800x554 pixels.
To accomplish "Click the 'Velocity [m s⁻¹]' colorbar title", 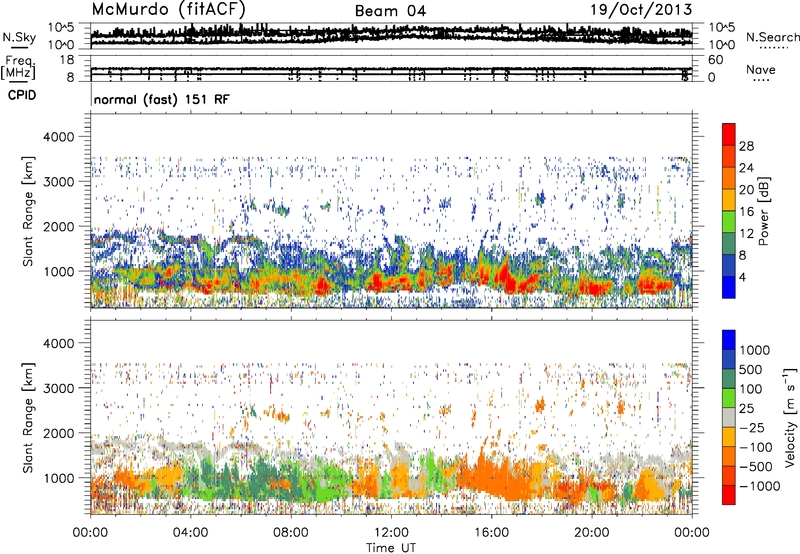I will click(790, 417).
